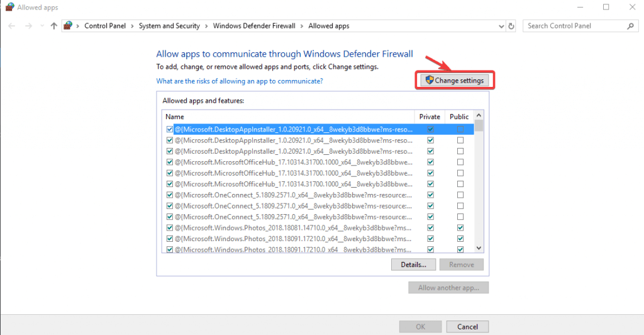The height and width of the screenshot is (335, 644).
Task: Select the highlighted Microsoft.DesktopAppInstaller row text
Action: [x=294, y=130]
